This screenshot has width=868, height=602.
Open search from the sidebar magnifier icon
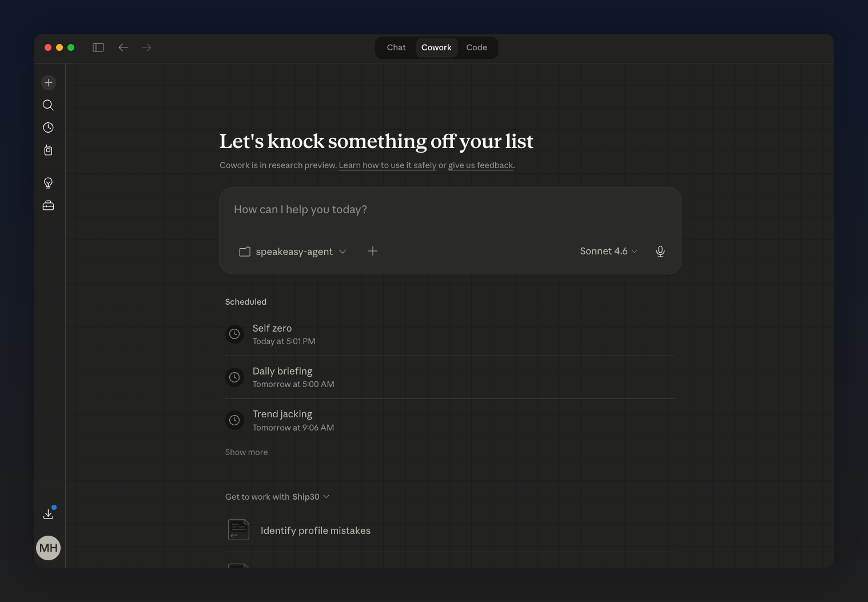click(49, 105)
